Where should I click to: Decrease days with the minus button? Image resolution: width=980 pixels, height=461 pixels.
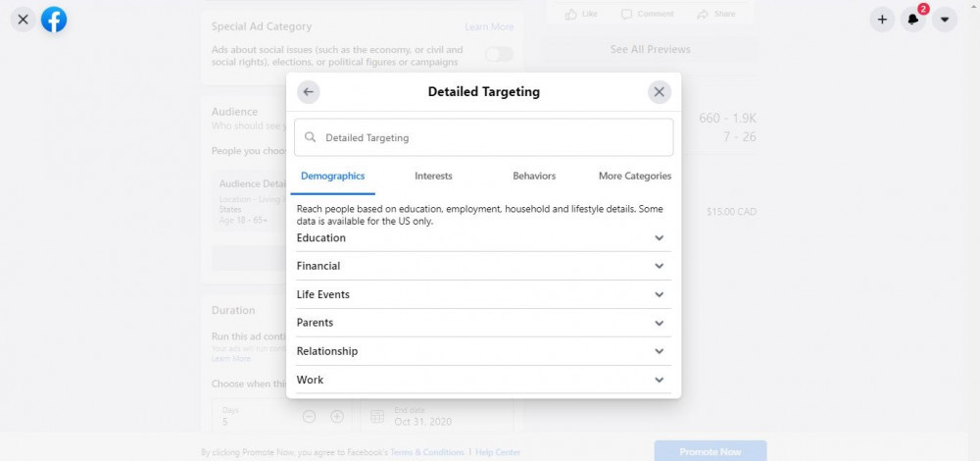[309, 416]
